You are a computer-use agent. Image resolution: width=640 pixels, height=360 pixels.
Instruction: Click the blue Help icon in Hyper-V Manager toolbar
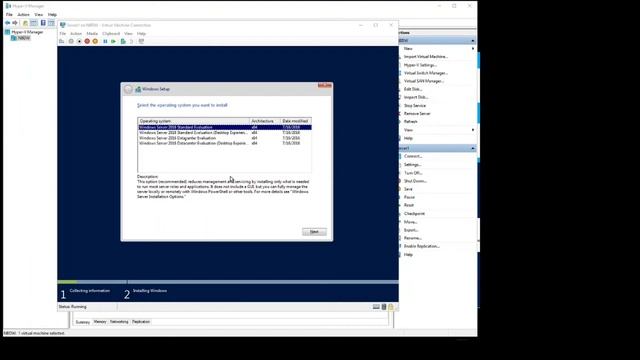pos(43,23)
